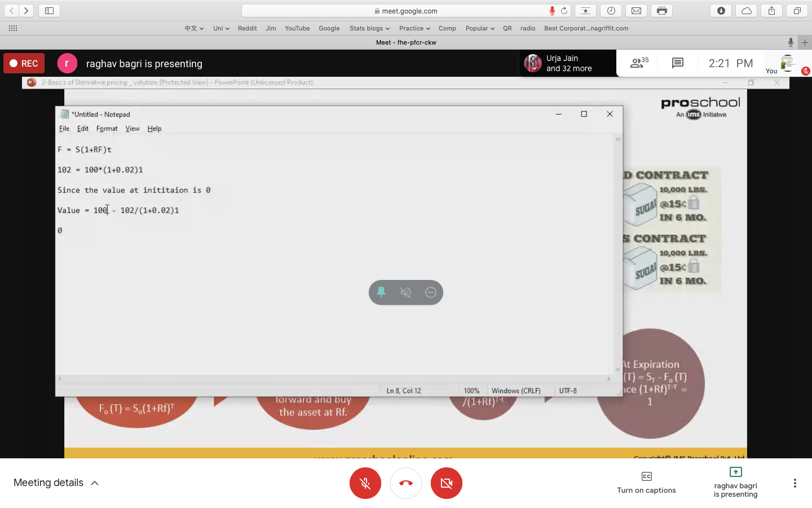Toggle your microphone on
Image resolution: width=812 pixels, height=508 pixels.
pyautogui.click(x=365, y=483)
